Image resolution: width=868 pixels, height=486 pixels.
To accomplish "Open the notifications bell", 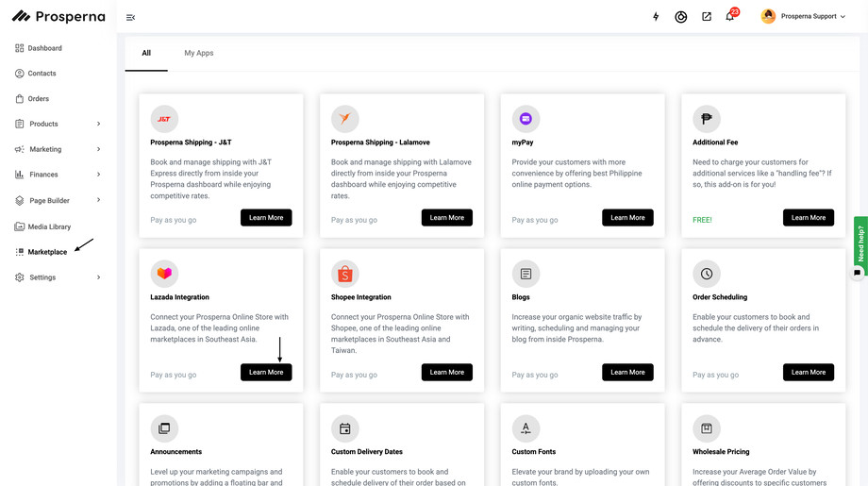I will 729,17.
